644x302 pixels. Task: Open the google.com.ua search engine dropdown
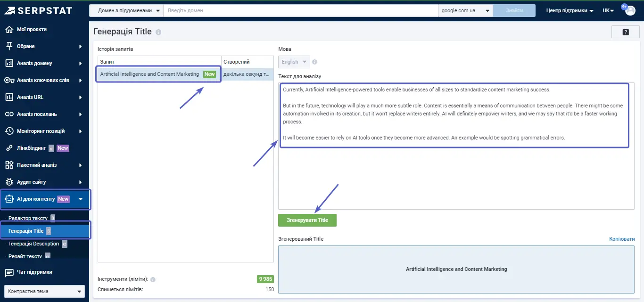pos(465,10)
